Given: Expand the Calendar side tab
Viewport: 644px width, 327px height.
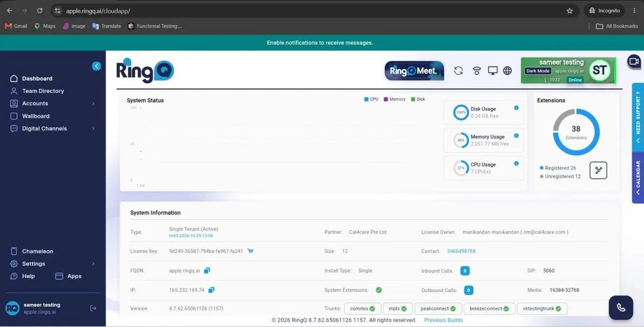Looking at the screenshot, I should pos(638,178).
